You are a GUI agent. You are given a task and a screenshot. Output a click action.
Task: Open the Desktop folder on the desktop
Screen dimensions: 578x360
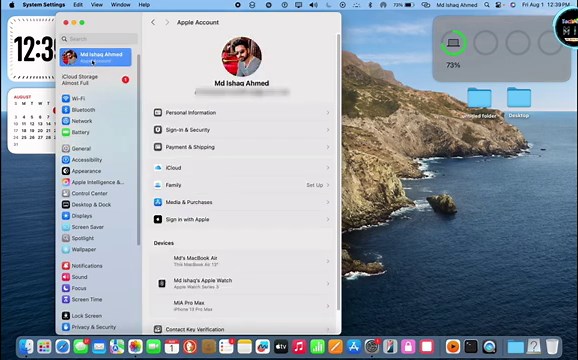tap(519, 102)
